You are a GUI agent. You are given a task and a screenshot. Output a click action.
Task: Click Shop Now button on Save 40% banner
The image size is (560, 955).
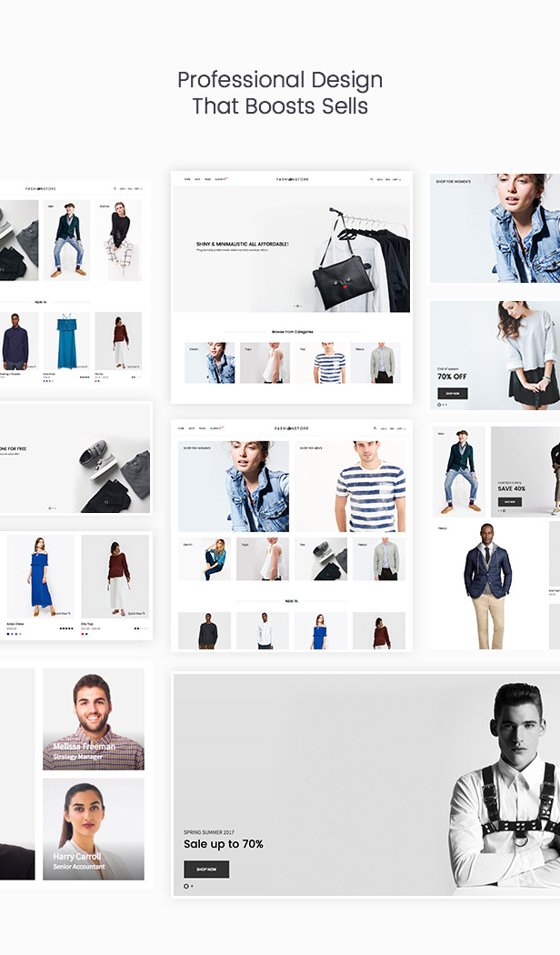pyautogui.click(x=509, y=502)
